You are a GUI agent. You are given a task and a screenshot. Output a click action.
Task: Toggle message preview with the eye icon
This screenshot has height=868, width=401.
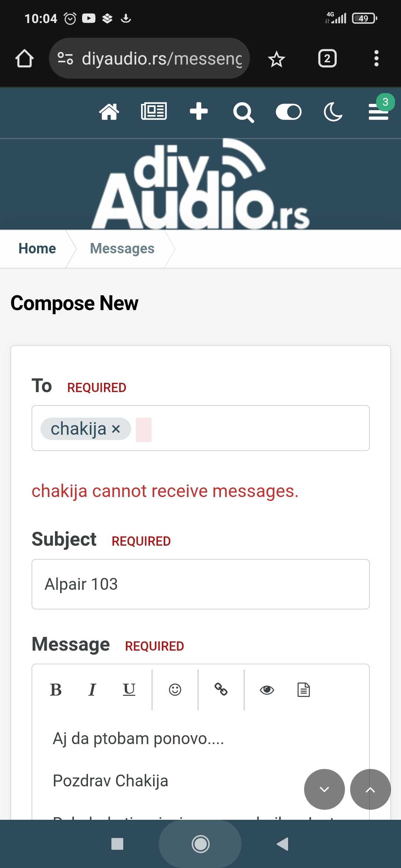point(267,690)
